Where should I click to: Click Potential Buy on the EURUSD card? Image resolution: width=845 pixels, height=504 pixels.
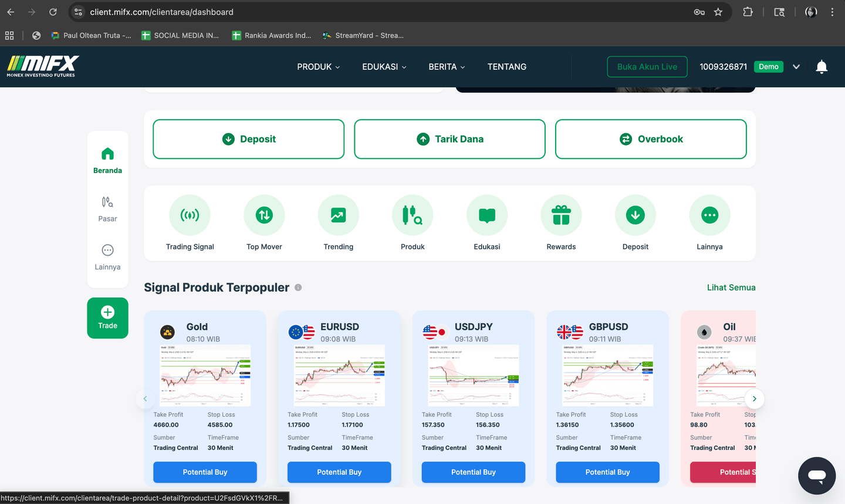[x=339, y=472]
